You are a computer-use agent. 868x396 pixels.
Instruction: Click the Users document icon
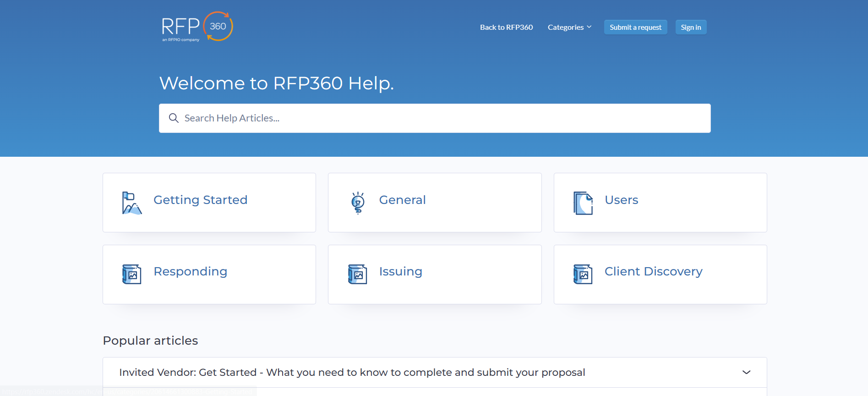(583, 203)
